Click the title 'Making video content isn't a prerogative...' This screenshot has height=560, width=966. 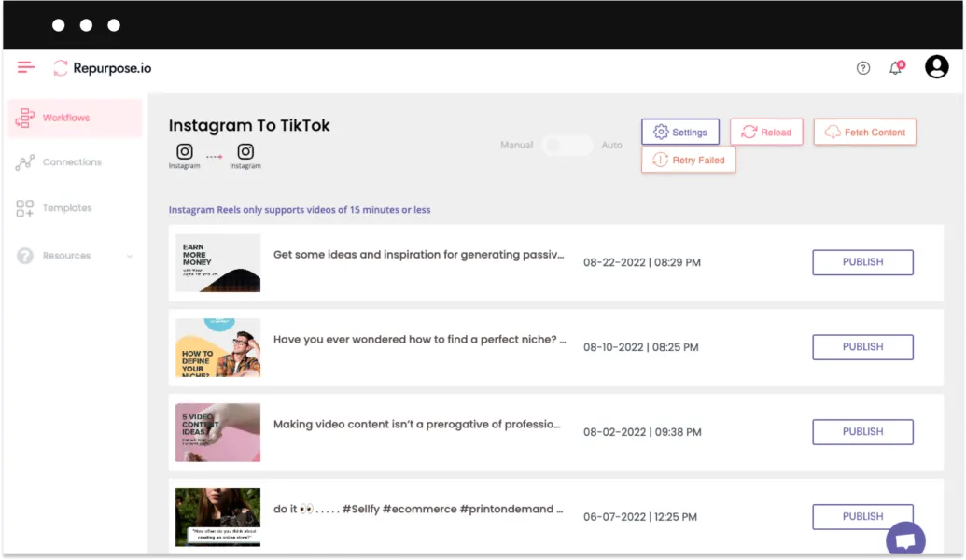click(416, 425)
